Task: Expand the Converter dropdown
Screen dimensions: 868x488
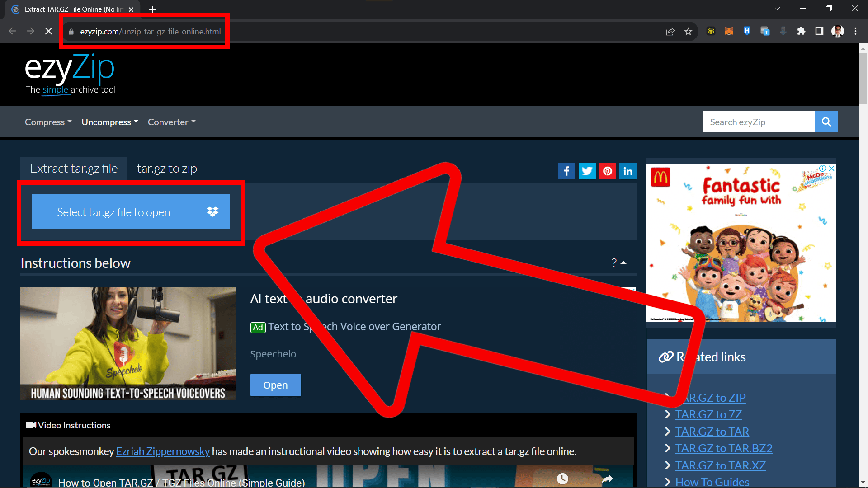Action: pos(171,122)
